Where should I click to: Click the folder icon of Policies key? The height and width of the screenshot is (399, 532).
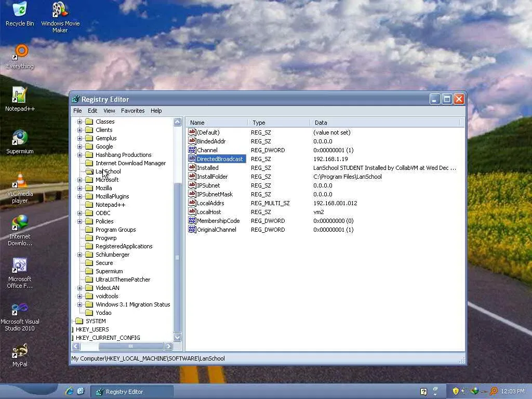pyautogui.click(x=89, y=221)
